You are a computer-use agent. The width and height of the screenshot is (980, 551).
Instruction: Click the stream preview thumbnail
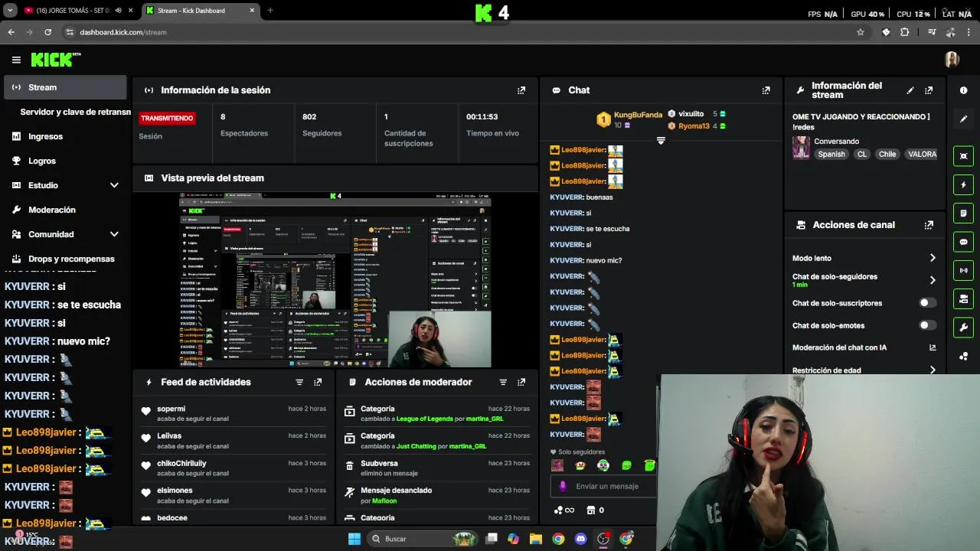[x=335, y=280]
